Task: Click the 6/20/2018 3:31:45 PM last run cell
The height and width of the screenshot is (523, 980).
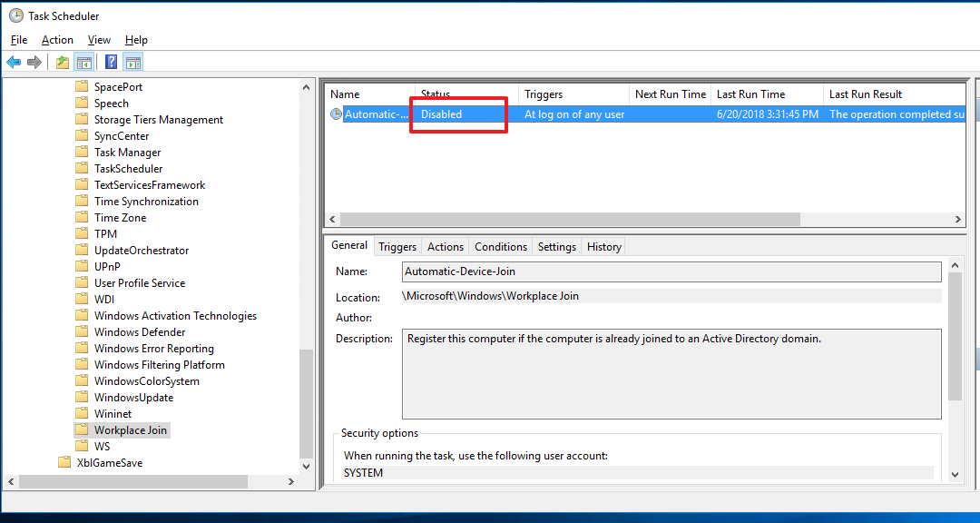Action: [x=767, y=113]
